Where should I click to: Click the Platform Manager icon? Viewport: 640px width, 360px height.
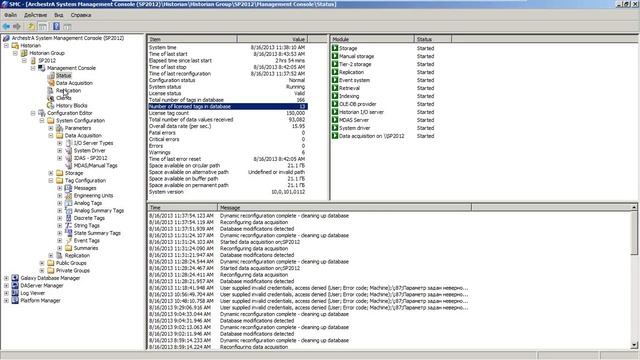[x=15, y=300]
